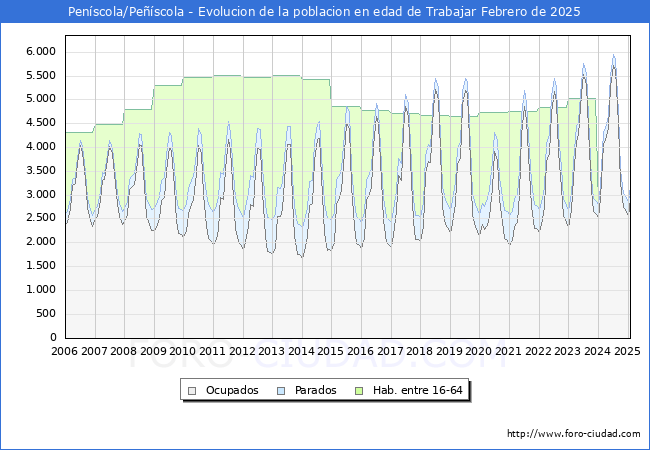Viewport: 650px width, 450px height.
Task: Click the 2023 x-axis year label
Action: 568,351
